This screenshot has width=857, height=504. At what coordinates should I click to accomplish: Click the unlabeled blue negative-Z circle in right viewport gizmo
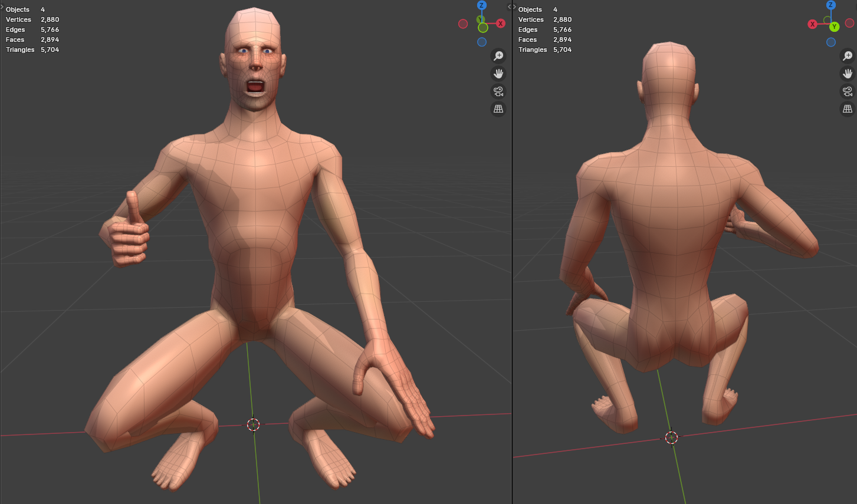point(831,42)
